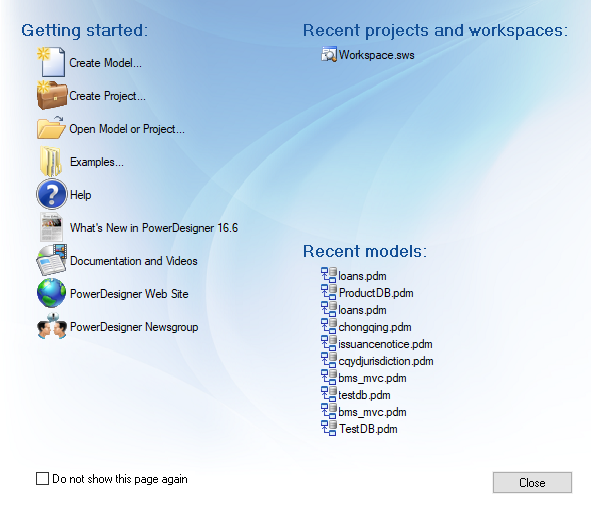This screenshot has width=591, height=509.
Task: Choose Open Model or Project... link
Action: click(127, 129)
